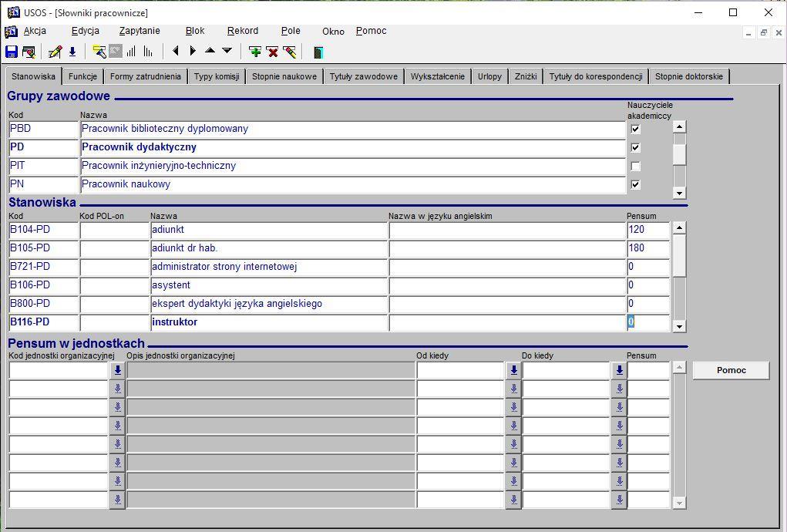Open the field editor pencil-and-paper icon

[x=55, y=52]
